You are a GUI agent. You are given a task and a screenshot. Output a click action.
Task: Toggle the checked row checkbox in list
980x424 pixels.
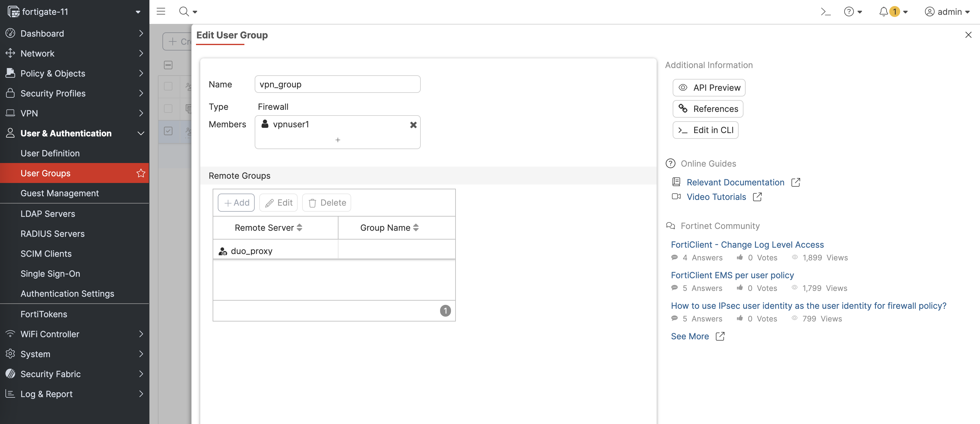[x=168, y=131]
